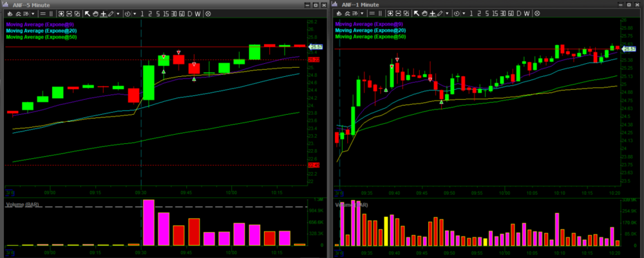Click Moving Average (Expone@50) label in 1 Minute chart
This screenshot has height=258, width=644.
(x=370, y=37)
